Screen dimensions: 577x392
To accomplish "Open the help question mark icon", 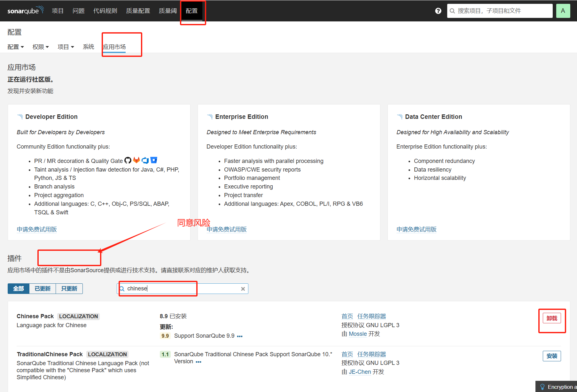I will click(x=438, y=11).
